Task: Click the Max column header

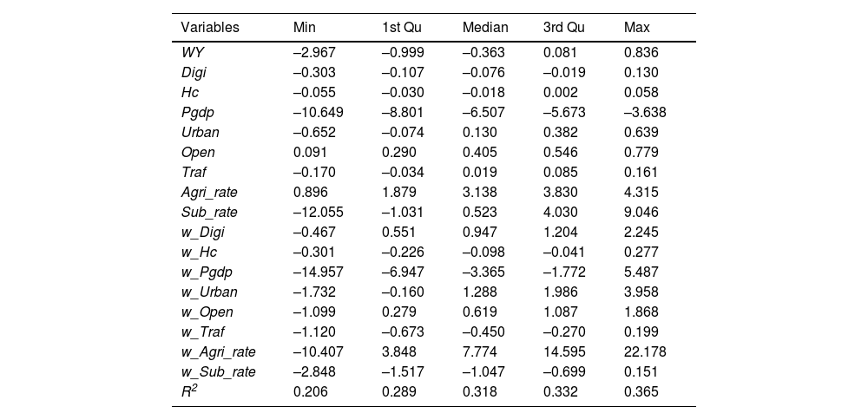Action: [637, 28]
